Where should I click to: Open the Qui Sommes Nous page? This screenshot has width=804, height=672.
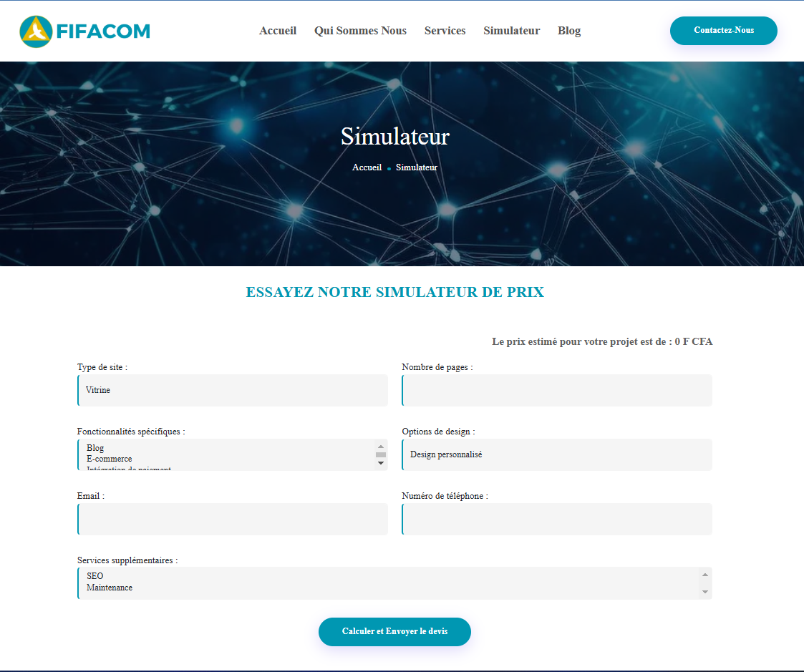[360, 31]
